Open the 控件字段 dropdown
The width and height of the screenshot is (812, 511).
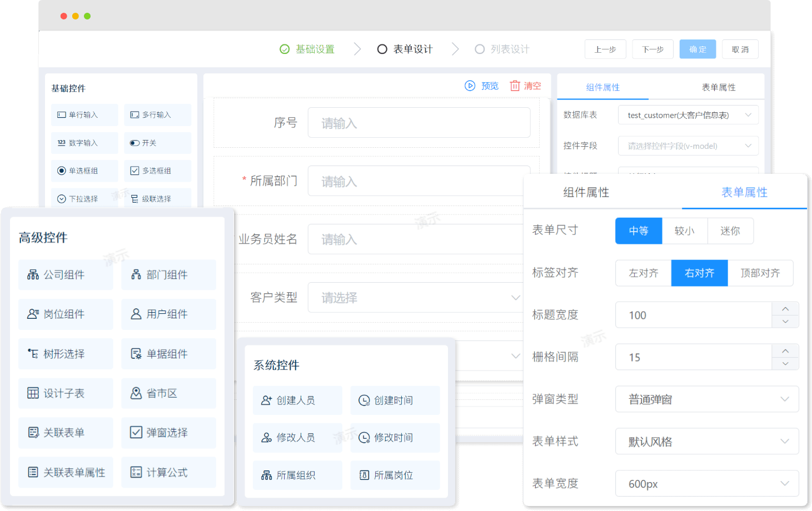pyautogui.click(x=688, y=146)
